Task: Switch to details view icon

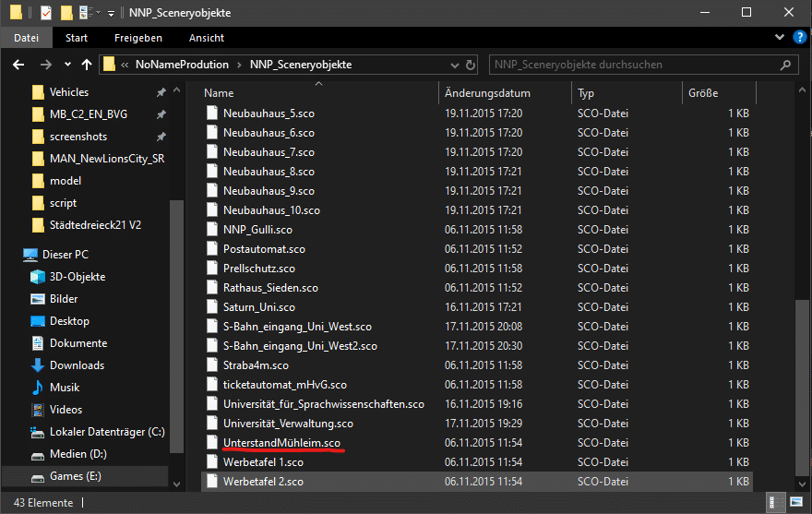Action: [776, 503]
